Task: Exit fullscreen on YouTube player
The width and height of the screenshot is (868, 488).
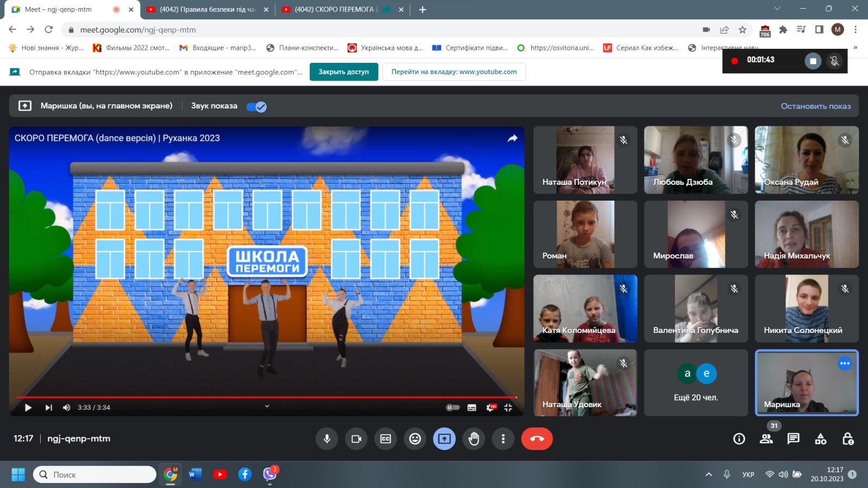Action: 508,408
